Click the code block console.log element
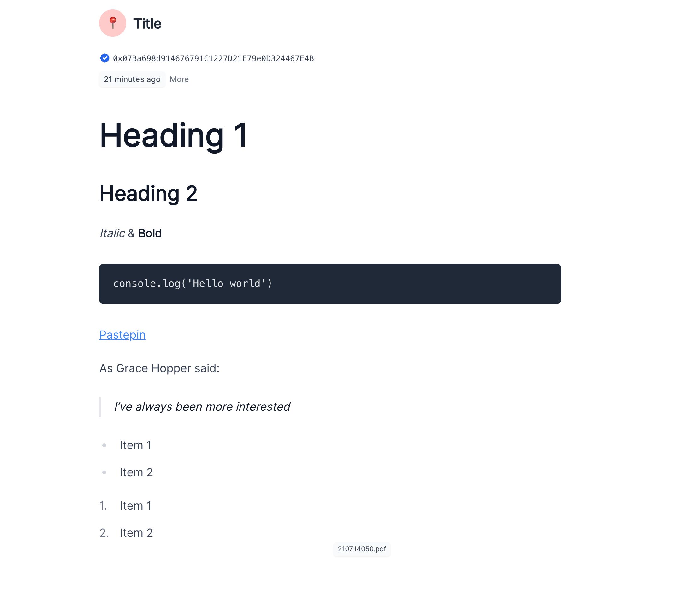Screen dimensions: 700x603 pos(329,284)
